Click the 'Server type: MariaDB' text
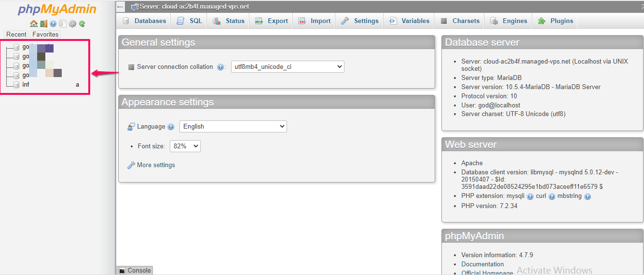This screenshot has height=275, width=644. 491,78
